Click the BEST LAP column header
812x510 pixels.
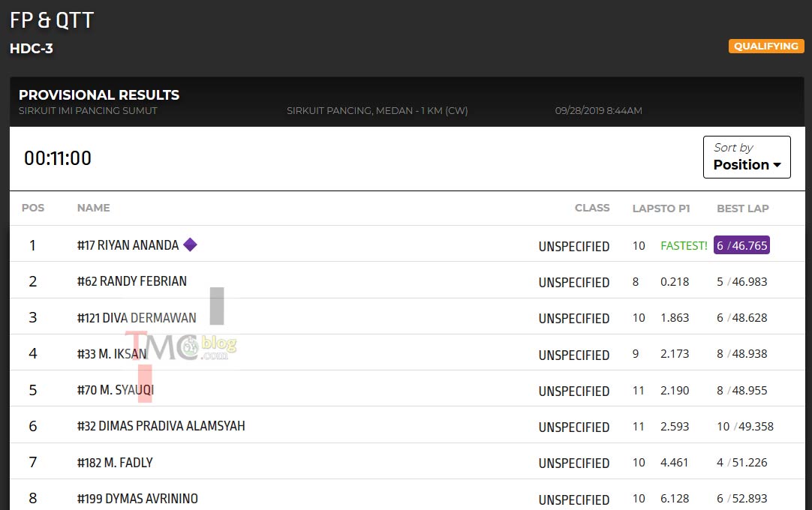pos(743,208)
